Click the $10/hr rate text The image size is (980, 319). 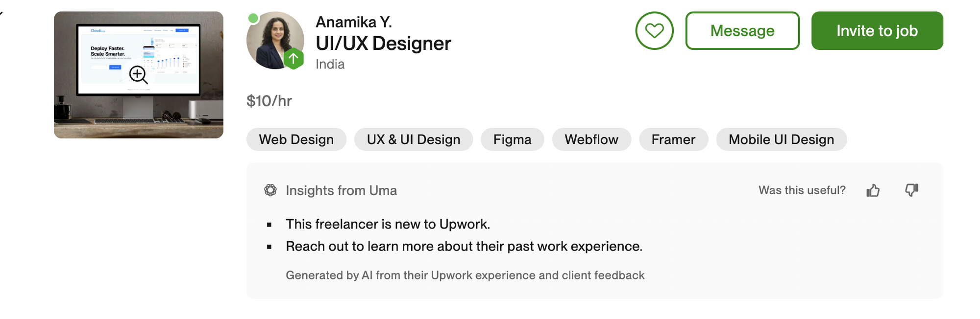[x=269, y=101]
